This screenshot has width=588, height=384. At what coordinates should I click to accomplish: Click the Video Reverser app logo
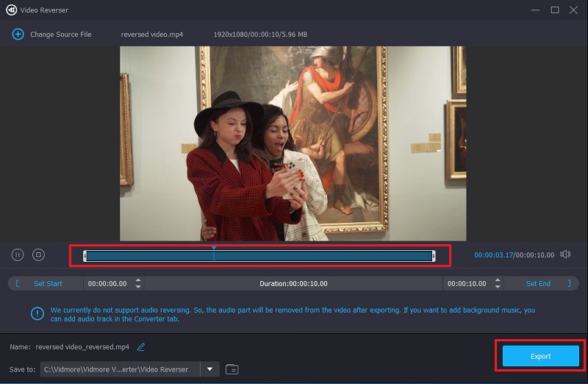12,10
